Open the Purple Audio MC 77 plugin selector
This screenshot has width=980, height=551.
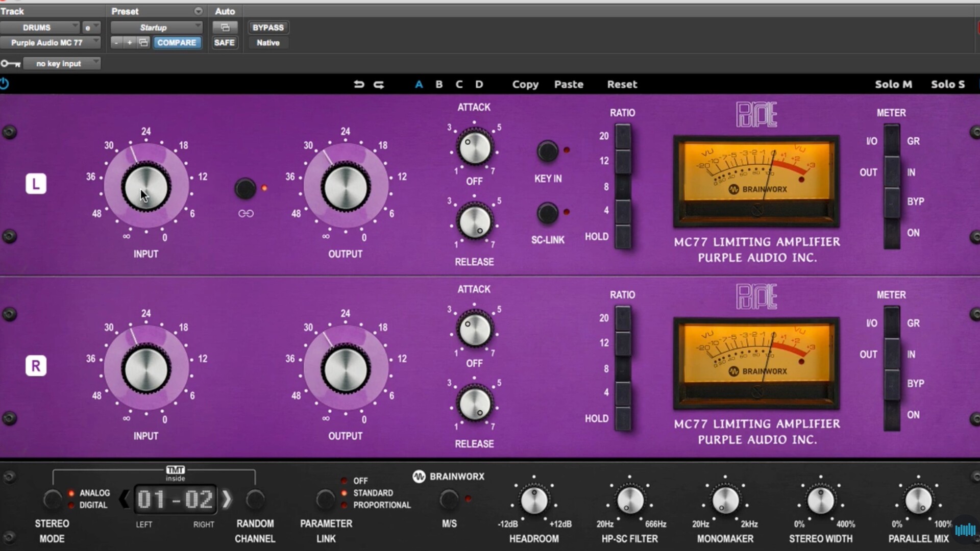pyautogui.click(x=50, y=43)
